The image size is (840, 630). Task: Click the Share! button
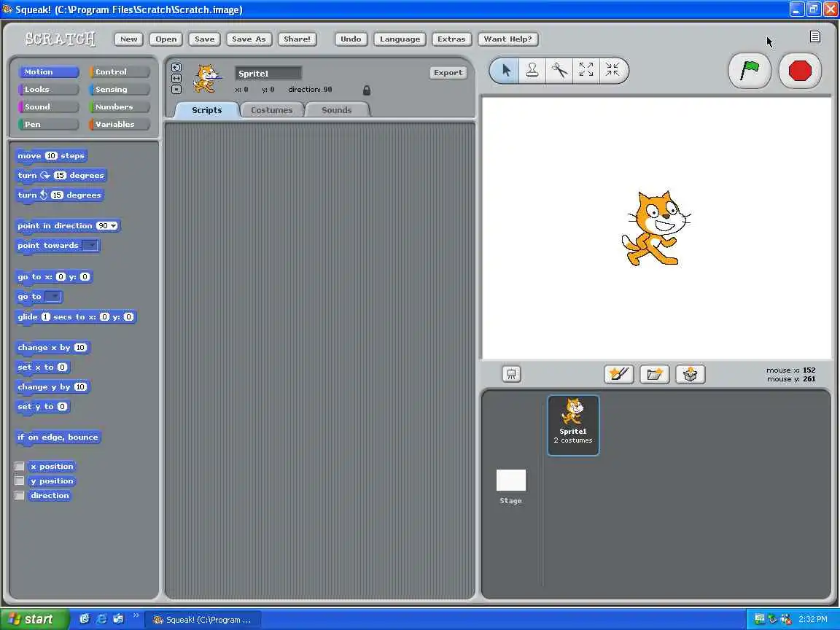coord(297,39)
